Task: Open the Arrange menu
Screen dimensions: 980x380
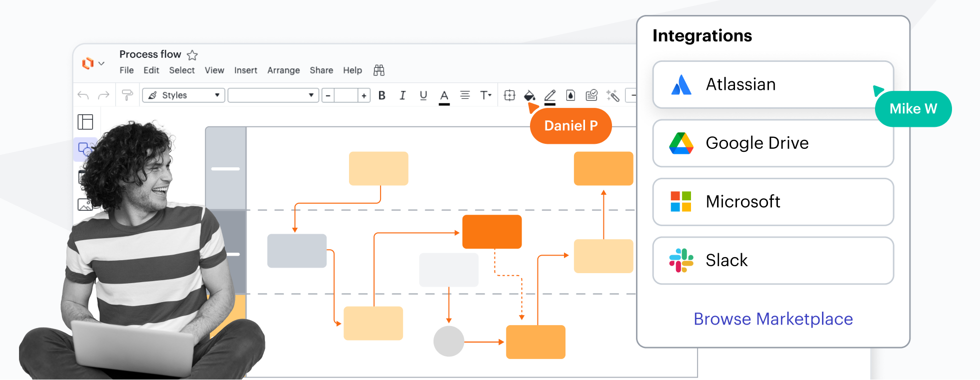Action: pos(283,70)
